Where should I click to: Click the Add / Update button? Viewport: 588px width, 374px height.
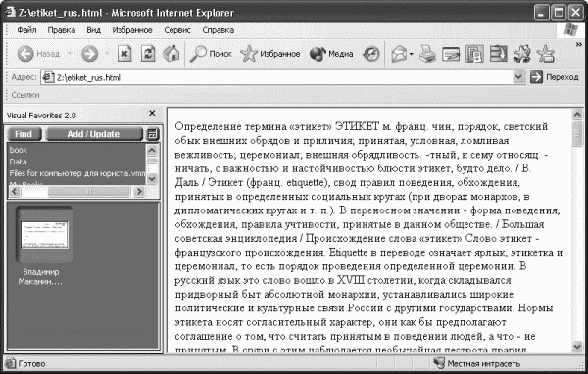94,134
